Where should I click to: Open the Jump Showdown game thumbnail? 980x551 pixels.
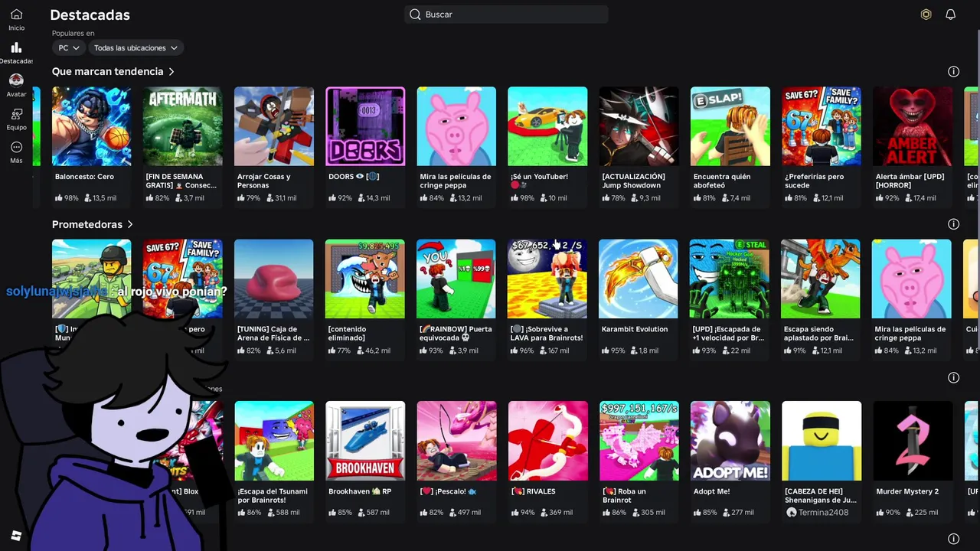[639, 126]
